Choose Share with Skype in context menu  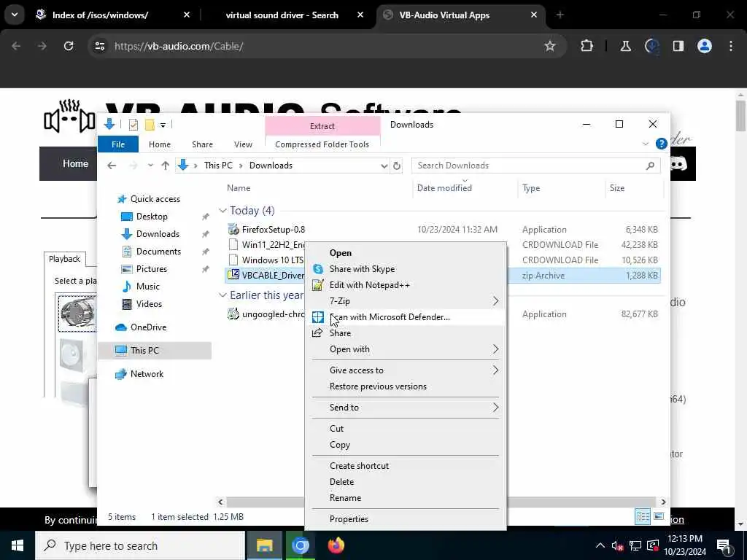(x=407, y=269)
